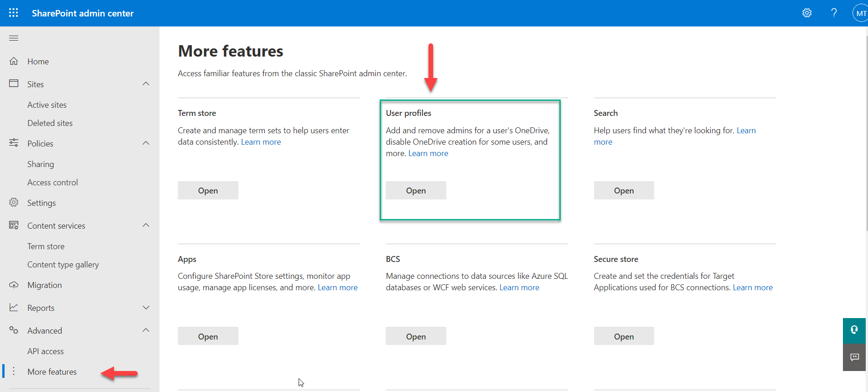Follow Learn more link under User profiles

[428, 153]
